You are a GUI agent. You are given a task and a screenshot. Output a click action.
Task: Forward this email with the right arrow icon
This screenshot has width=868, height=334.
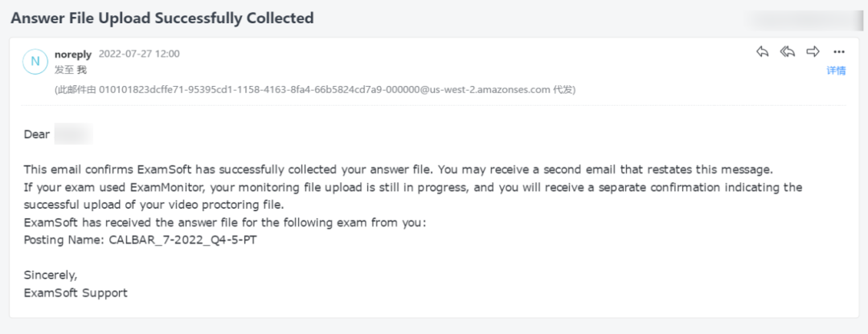(813, 52)
